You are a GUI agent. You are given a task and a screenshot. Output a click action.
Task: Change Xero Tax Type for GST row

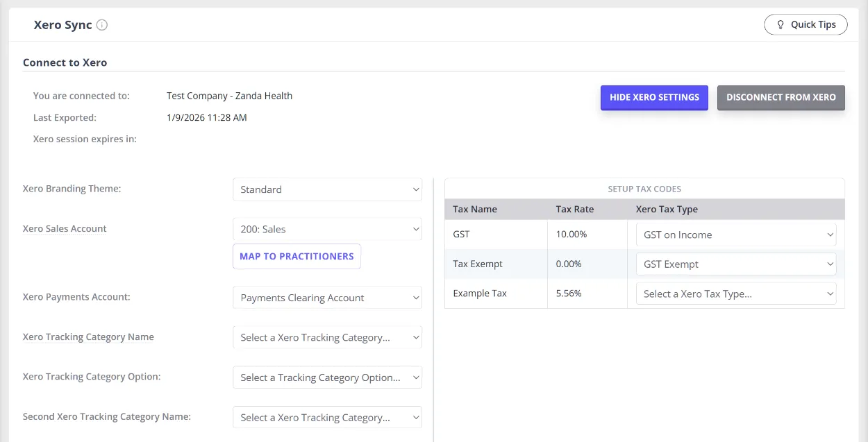(x=736, y=235)
